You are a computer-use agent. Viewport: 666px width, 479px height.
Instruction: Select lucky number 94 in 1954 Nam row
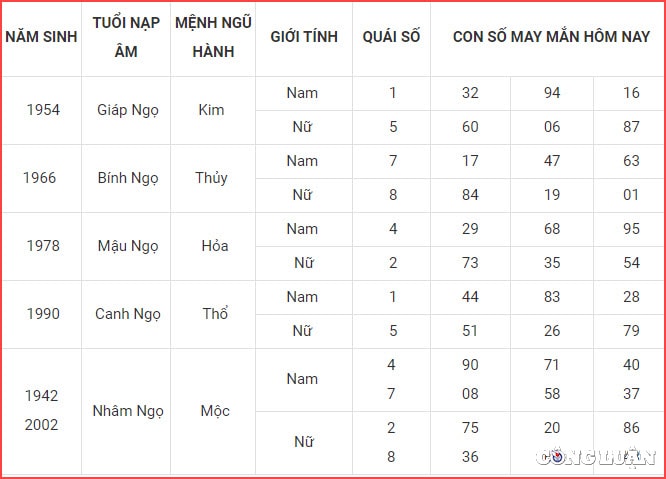tap(552, 93)
